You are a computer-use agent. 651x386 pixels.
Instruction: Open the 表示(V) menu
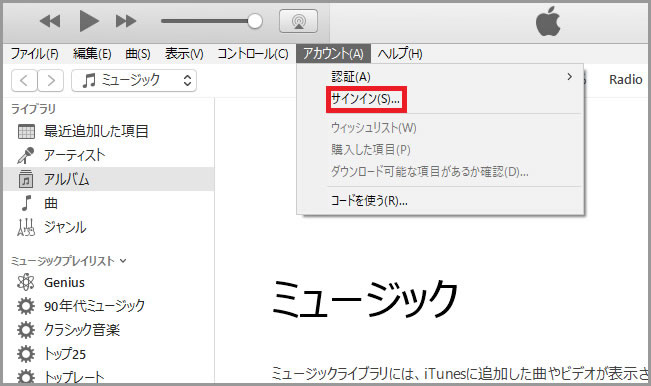(x=184, y=54)
